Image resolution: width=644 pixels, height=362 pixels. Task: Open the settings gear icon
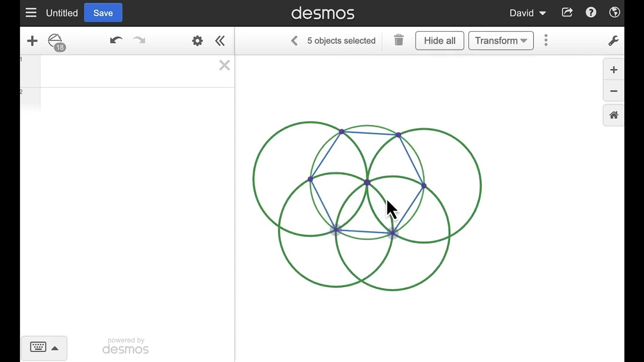[197, 41]
